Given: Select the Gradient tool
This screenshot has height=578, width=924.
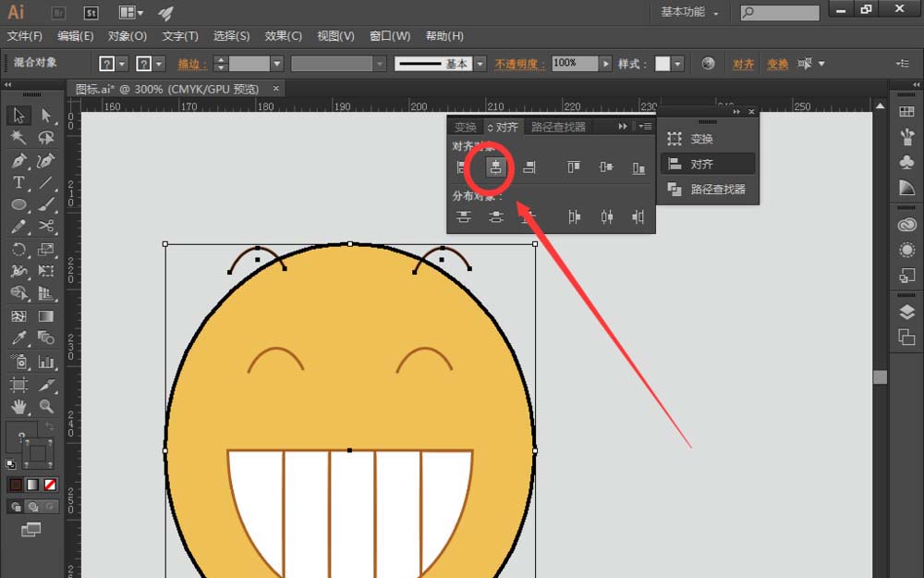Looking at the screenshot, I should [46, 316].
